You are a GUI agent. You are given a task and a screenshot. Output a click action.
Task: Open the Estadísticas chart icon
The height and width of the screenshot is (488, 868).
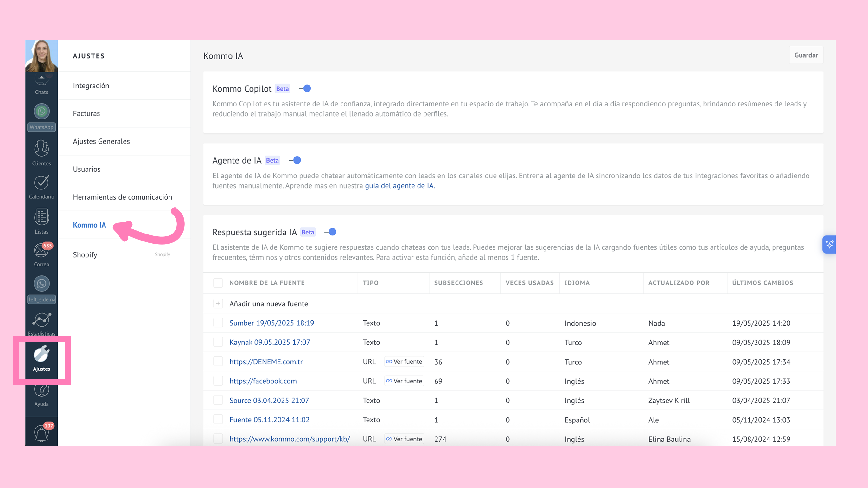click(41, 319)
